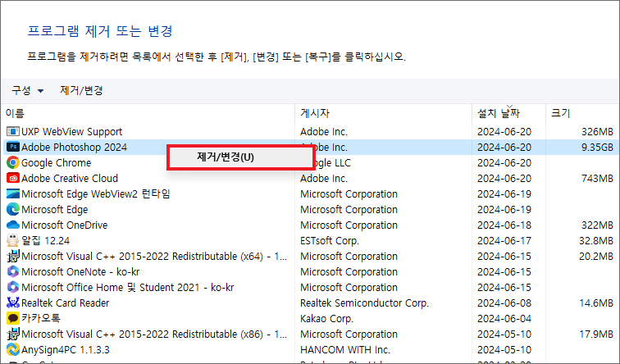The height and width of the screenshot is (364, 620).
Task: Click the UXP WebView Support icon
Action: (13, 131)
